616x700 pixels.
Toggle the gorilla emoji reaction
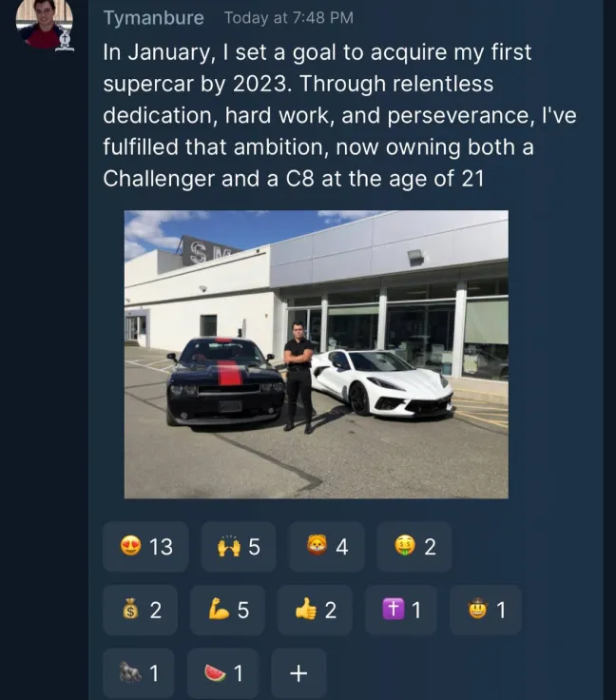[141, 673]
